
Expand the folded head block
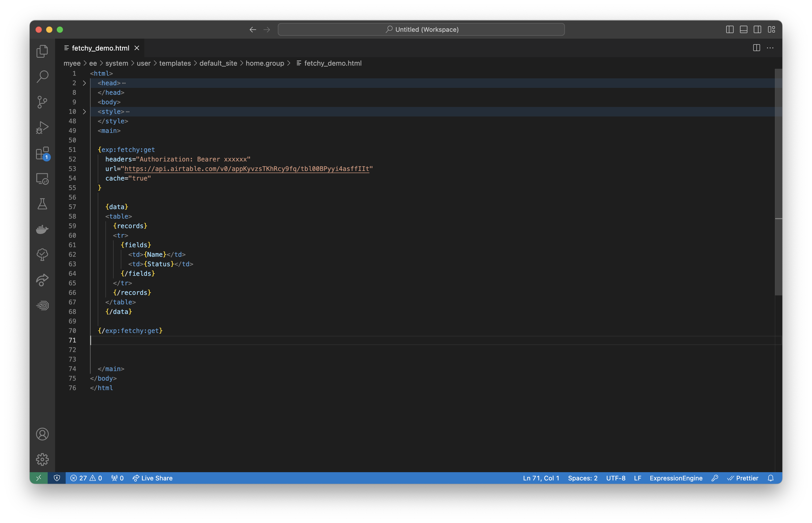84,83
